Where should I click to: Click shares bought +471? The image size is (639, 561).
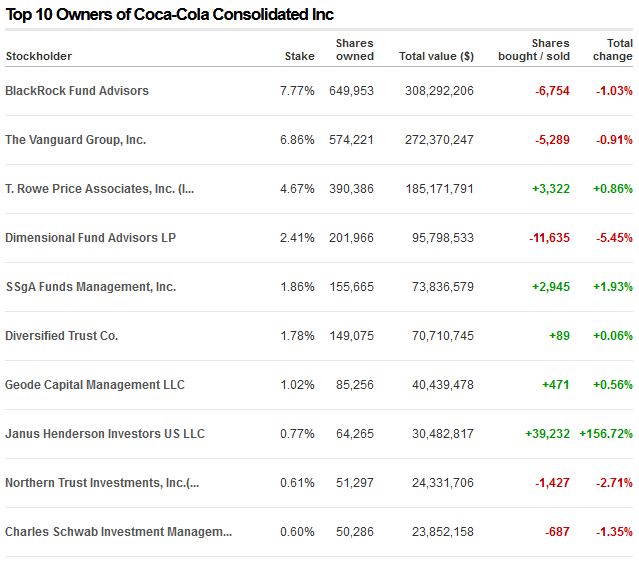coord(556,385)
